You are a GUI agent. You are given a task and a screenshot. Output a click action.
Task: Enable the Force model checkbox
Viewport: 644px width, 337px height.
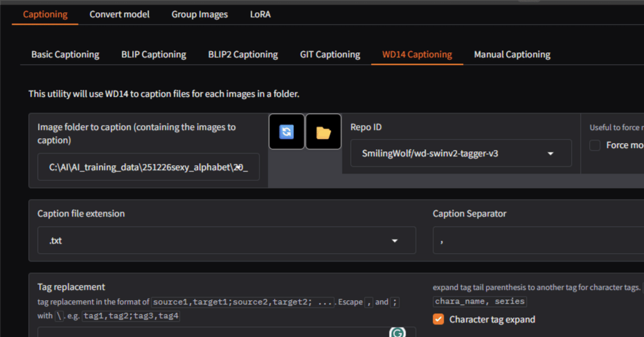595,145
